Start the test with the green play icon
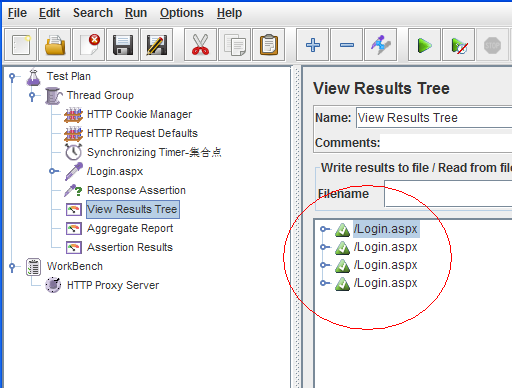The height and width of the screenshot is (388, 512). coord(424,45)
